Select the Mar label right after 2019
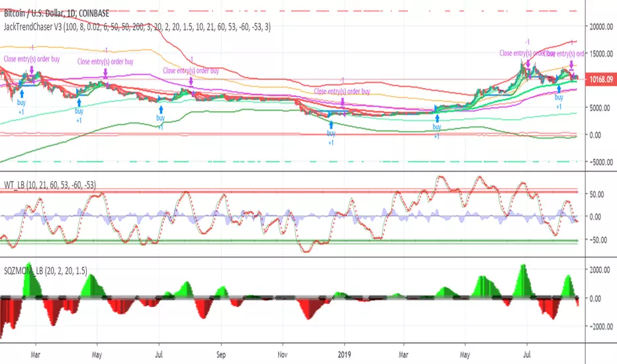The width and height of the screenshot is (617, 364). point(403,355)
